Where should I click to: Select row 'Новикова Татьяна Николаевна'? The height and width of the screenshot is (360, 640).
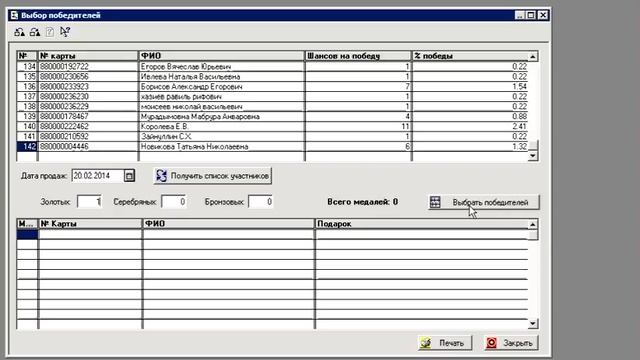tap(272, 147)
